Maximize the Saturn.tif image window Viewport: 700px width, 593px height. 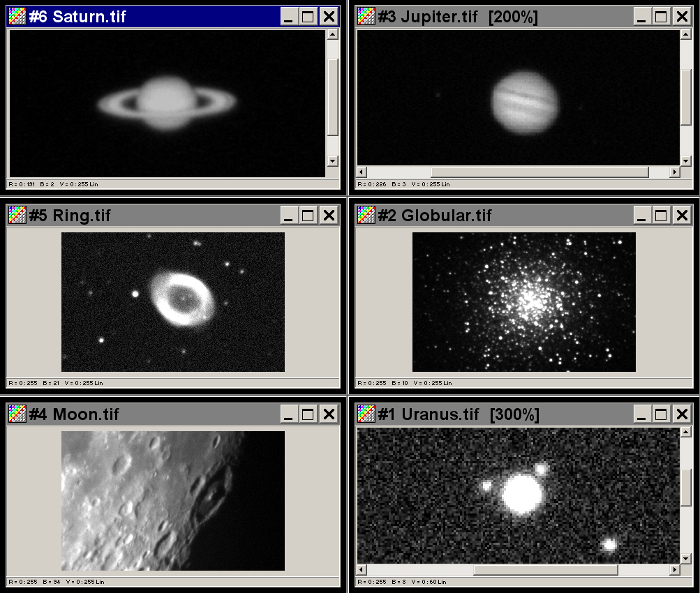(308, 17)
